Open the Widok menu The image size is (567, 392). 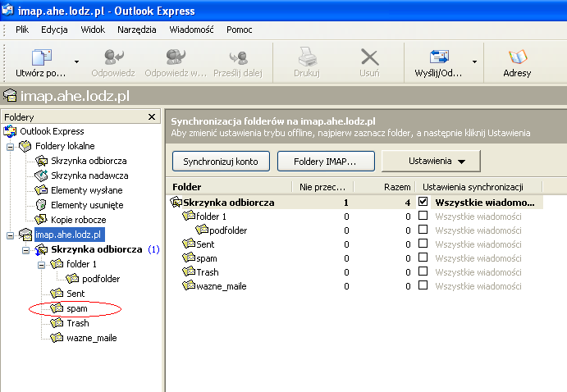coord(93,30)
